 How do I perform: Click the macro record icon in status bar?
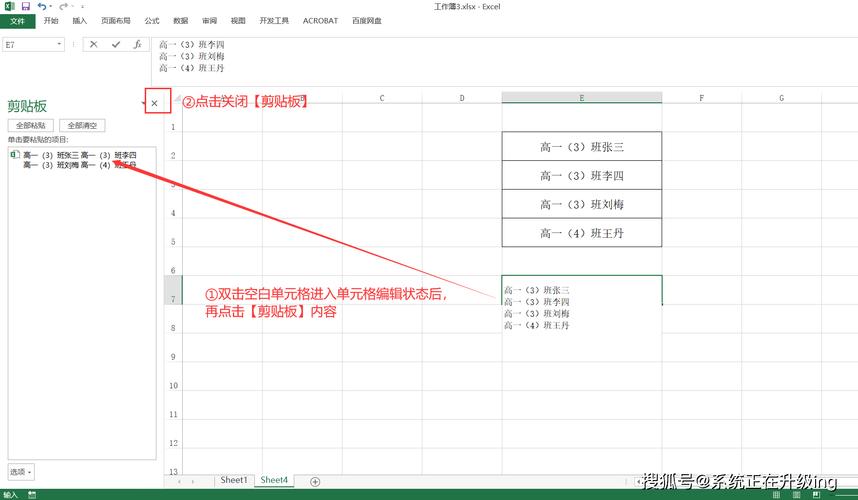[32, 495]
